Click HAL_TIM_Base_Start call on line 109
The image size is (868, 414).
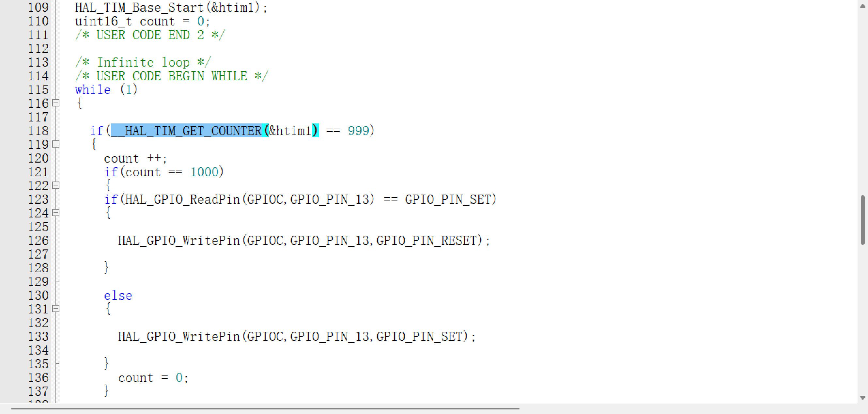coord(171,8)
